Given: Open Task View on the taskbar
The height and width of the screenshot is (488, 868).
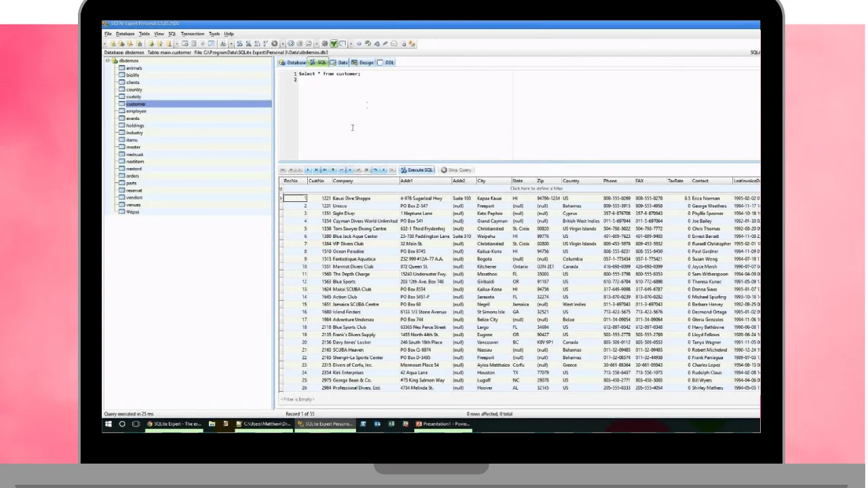Looking at the screenshot, I should (x=136, y=424).
